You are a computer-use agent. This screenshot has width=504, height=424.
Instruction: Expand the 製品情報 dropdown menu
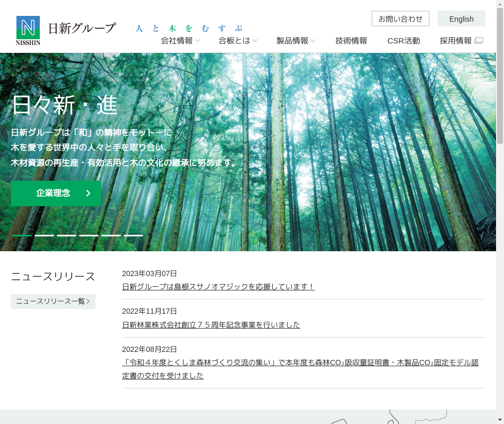pyautogui.click(x=296, y=41)
